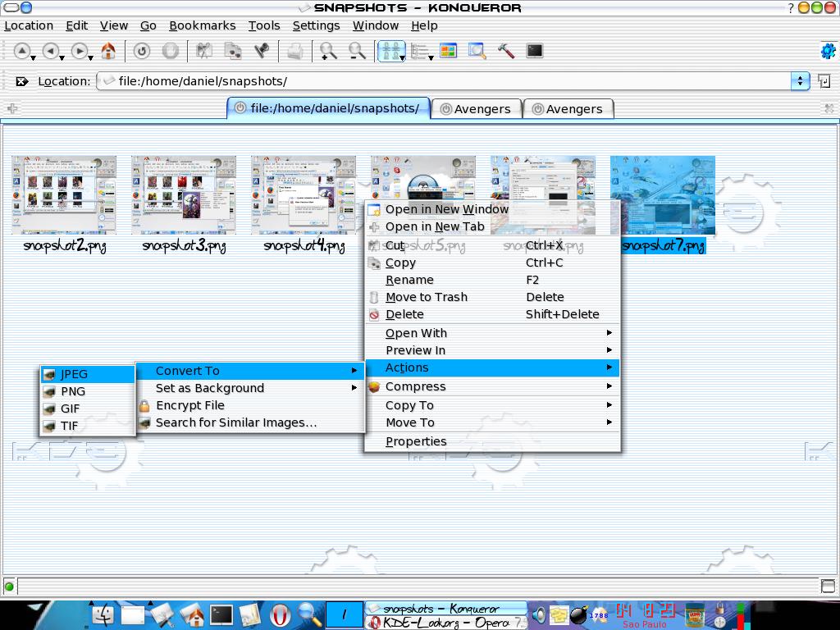Open the Finder-style face taskbar icon
This screenshot has height=630, width=840.
(x=103, y=615)
